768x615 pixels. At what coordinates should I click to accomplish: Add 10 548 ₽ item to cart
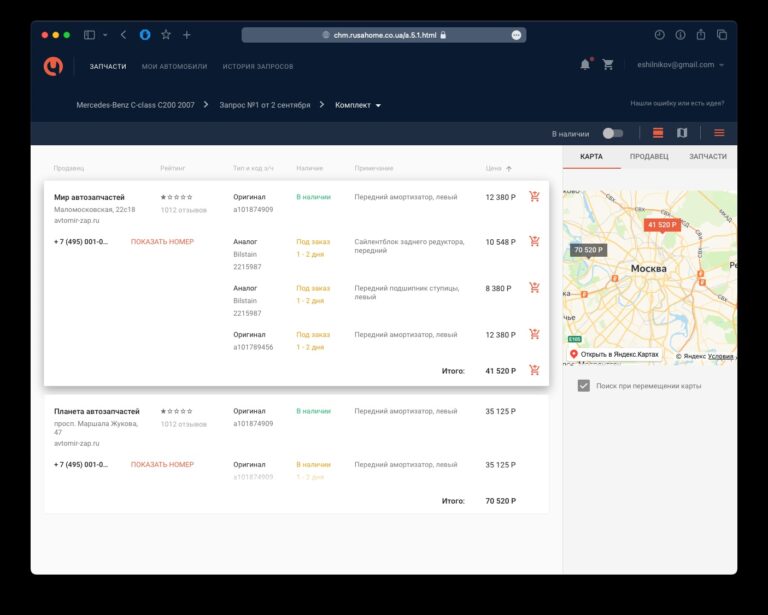[x=534, y=241]
